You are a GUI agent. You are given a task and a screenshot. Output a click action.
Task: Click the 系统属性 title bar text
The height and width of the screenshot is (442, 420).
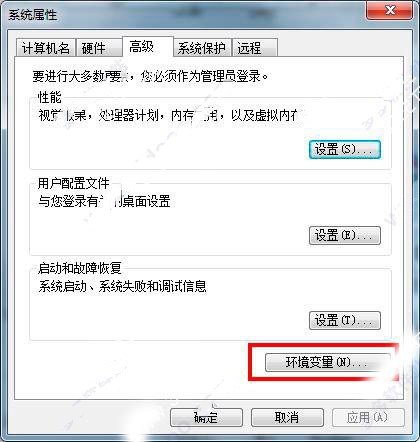(x=32, y=15)
